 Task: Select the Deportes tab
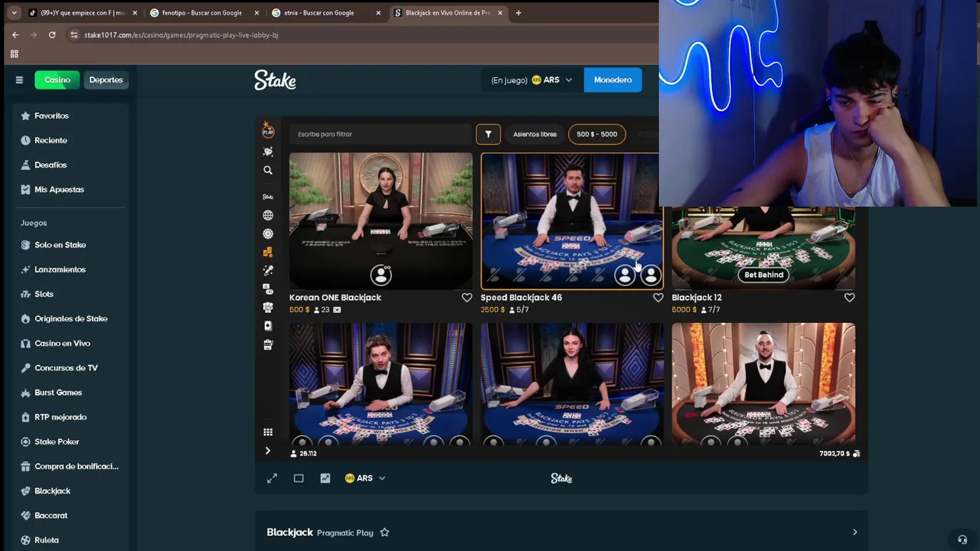[106, 80]
